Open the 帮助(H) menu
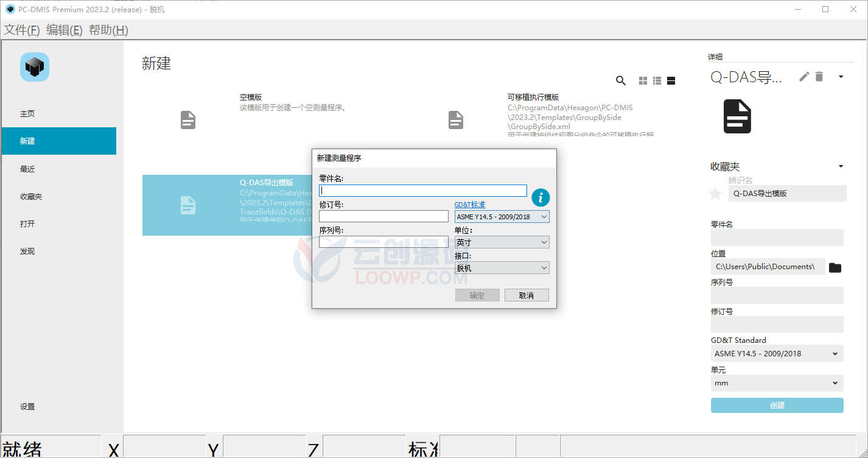This screenshot has height=458, width=868. point(108,30)
